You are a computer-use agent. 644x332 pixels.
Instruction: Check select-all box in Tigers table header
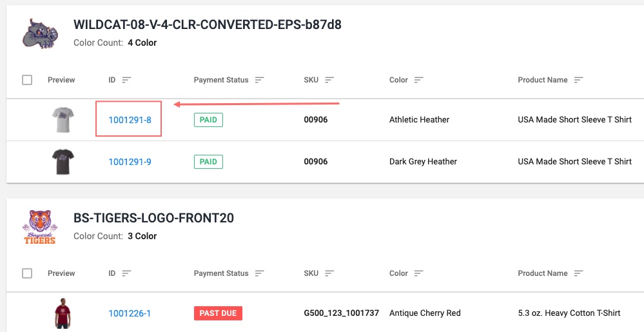coord(27,273)
